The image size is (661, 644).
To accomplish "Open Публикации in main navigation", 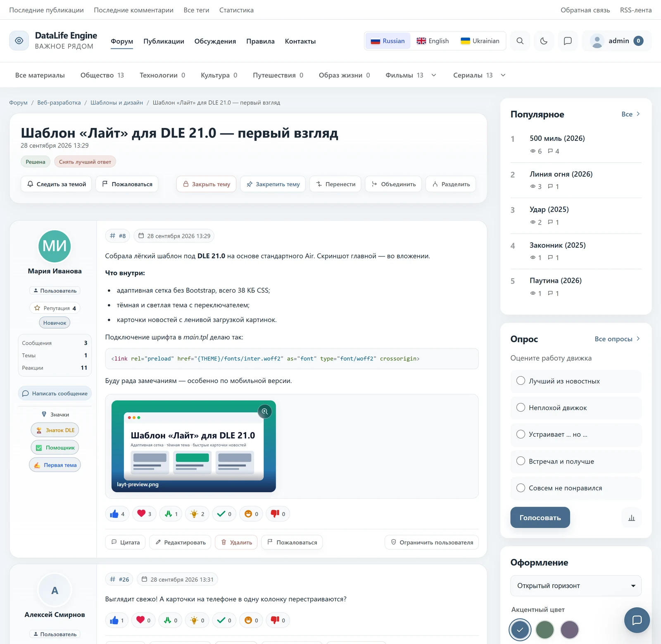I will point(164,41).
